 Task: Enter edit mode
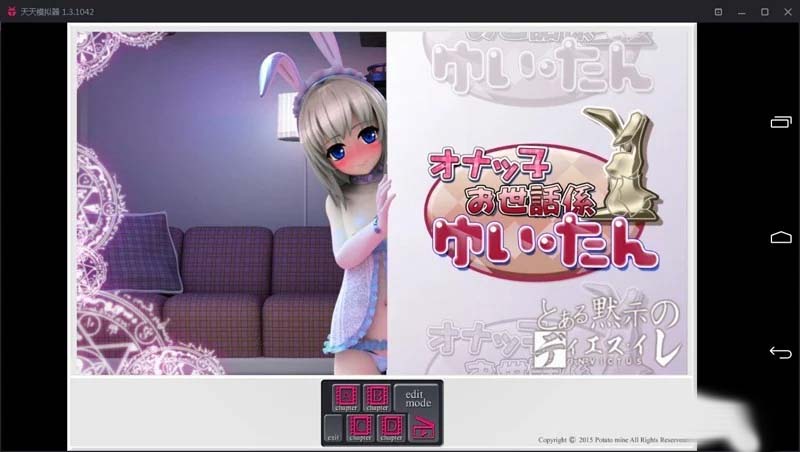tap(417, 398)
